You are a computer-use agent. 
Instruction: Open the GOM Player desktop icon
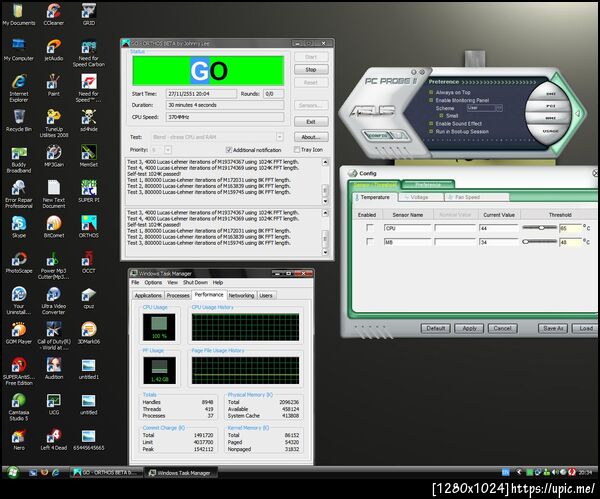[x=19, y=331]
